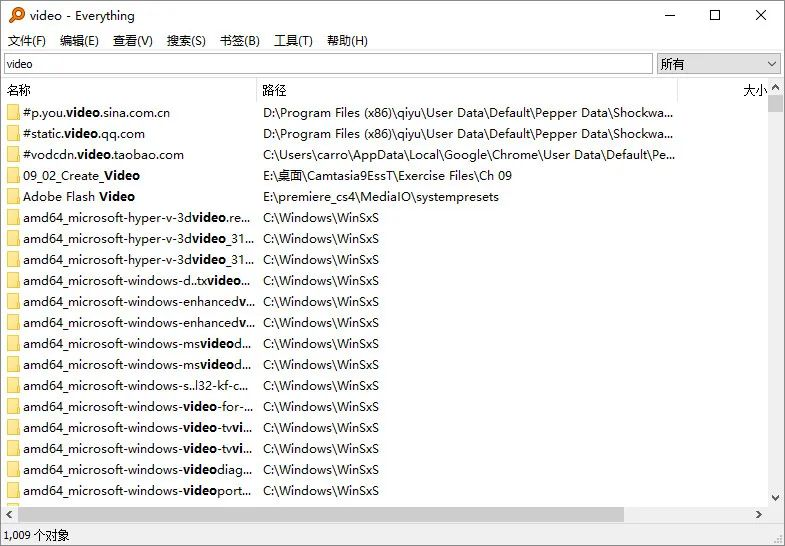Image resolution: width=785 pixels, height=546 pixels.
Task: Click the C:\Windows\WinSxS path in videoport row
Action: 321,491
